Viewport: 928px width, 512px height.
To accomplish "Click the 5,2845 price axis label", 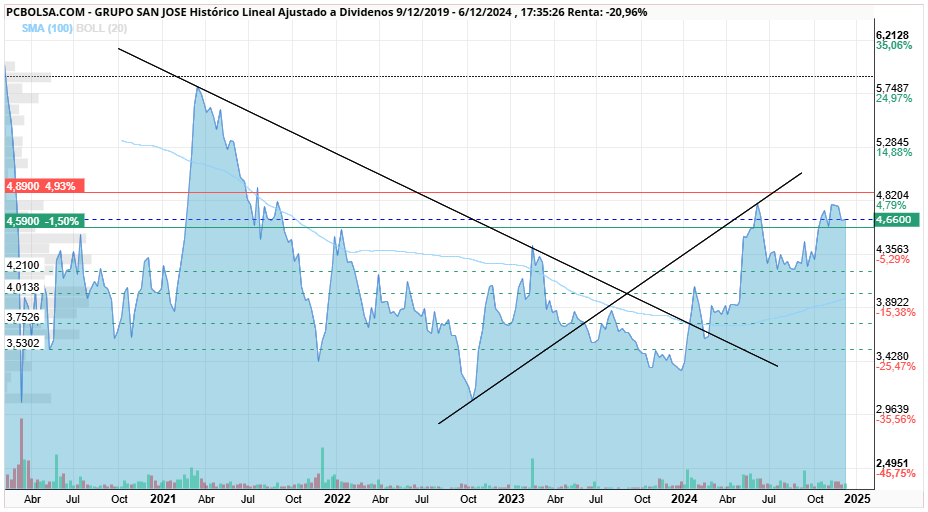I will click(892, 143).
